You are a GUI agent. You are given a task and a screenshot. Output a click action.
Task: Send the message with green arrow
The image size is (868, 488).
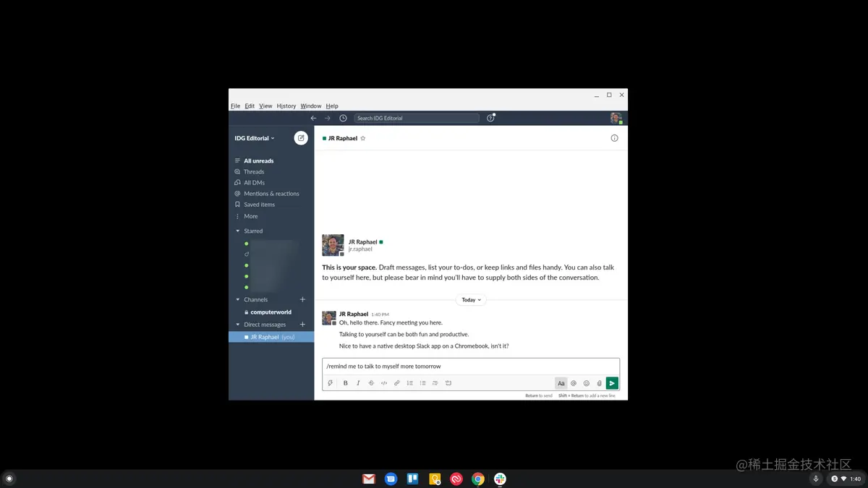click(x=612, y=383)
